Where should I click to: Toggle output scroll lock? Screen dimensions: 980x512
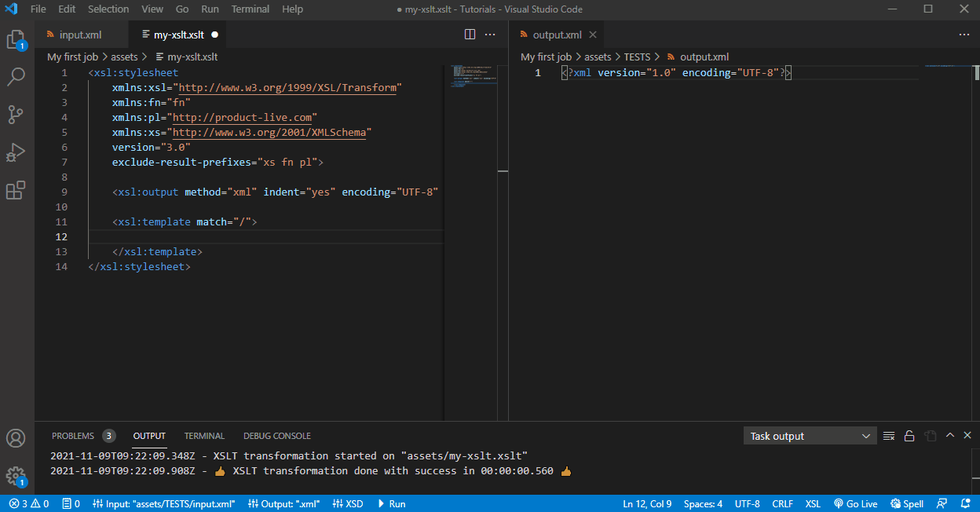coord(909,435)
